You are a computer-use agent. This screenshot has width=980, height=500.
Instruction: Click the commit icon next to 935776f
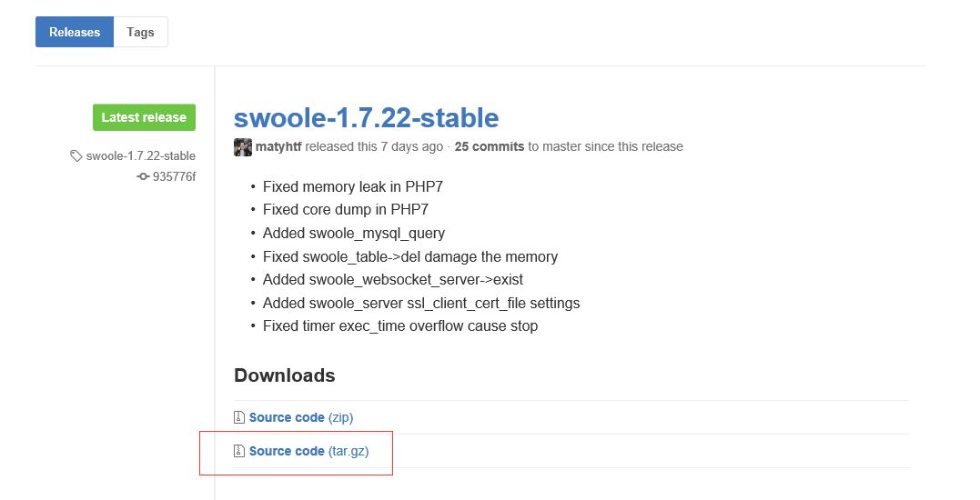click(143, 176)
